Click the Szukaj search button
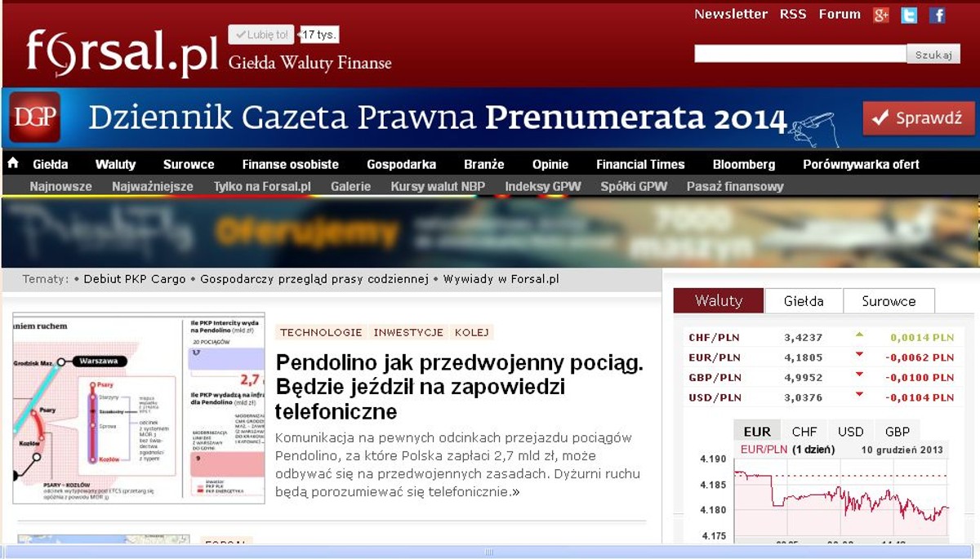The image size is (980, 559). tap(933, 55)
